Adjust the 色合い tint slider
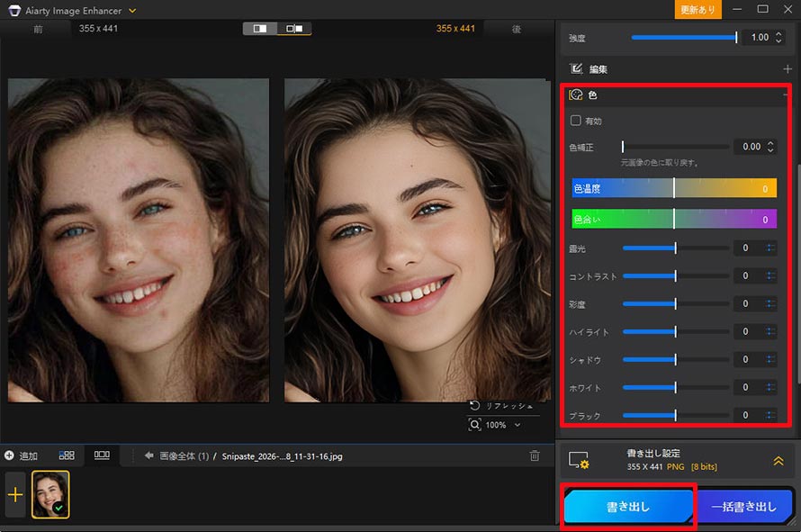 point(674,219)
